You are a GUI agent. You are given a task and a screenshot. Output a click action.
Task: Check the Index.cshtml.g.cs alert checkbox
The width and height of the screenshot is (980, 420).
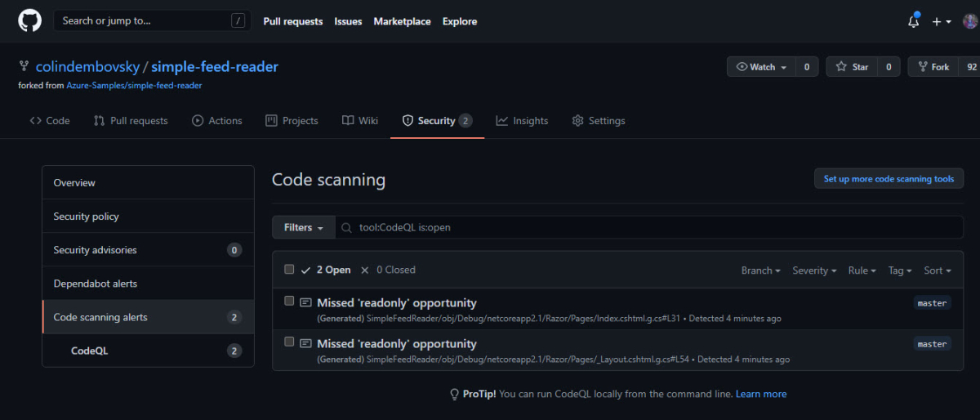pos(289,301)
